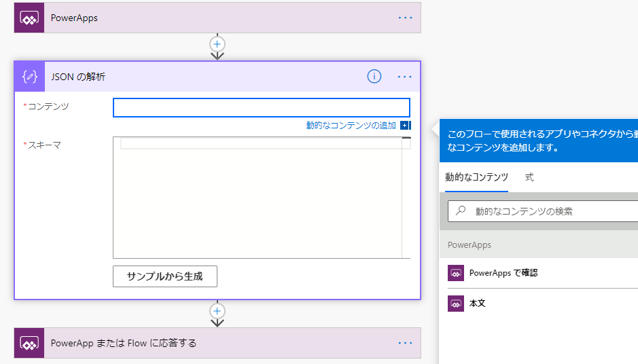The height and width of the screenshot is (364, 638).
Task: Click the スキーマ editor vertical scrollbar
Action: tap(406, 198)
